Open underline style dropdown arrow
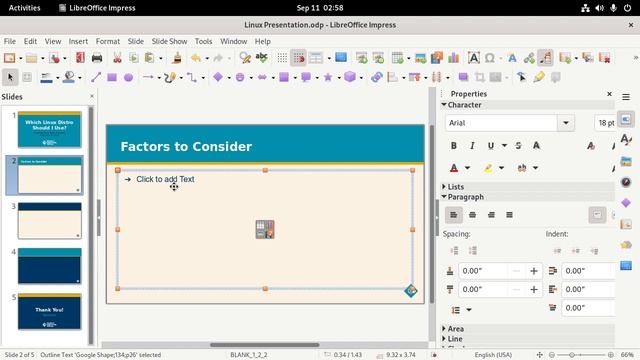The width and height of the screenshot is (640, 360). pos(504,146)
